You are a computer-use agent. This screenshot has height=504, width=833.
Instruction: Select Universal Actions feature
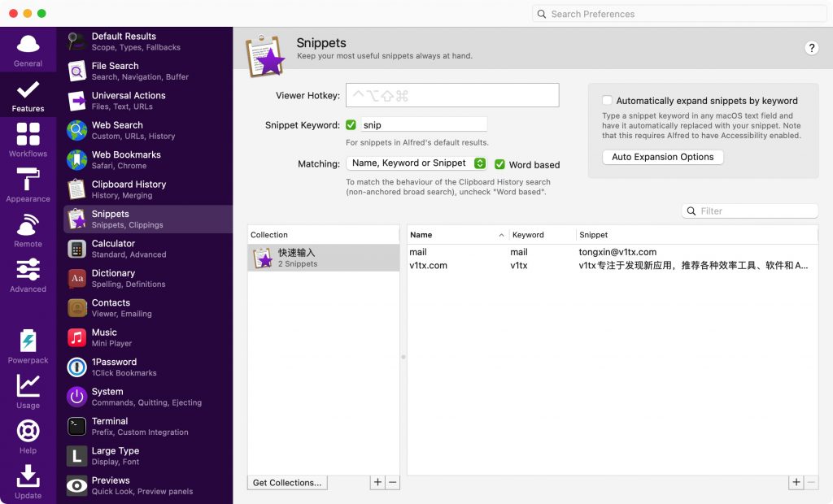click(148, 100)
